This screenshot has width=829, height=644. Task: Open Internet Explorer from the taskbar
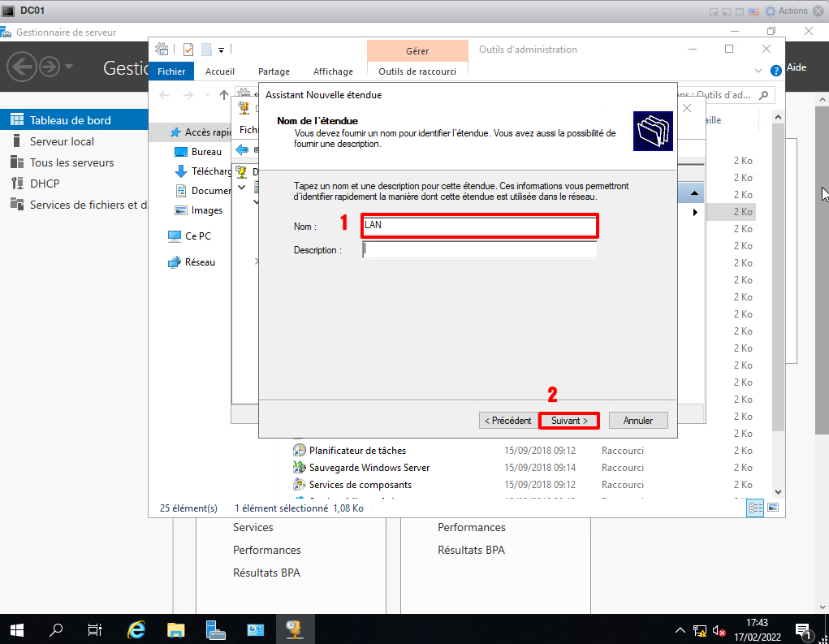(x=136, y=629)
